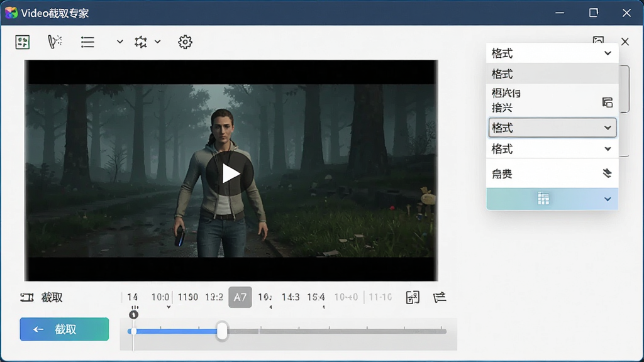The image size is (644, 362).
Task: Open the list view icon in the toolbar
Action: tap(87, 42)
